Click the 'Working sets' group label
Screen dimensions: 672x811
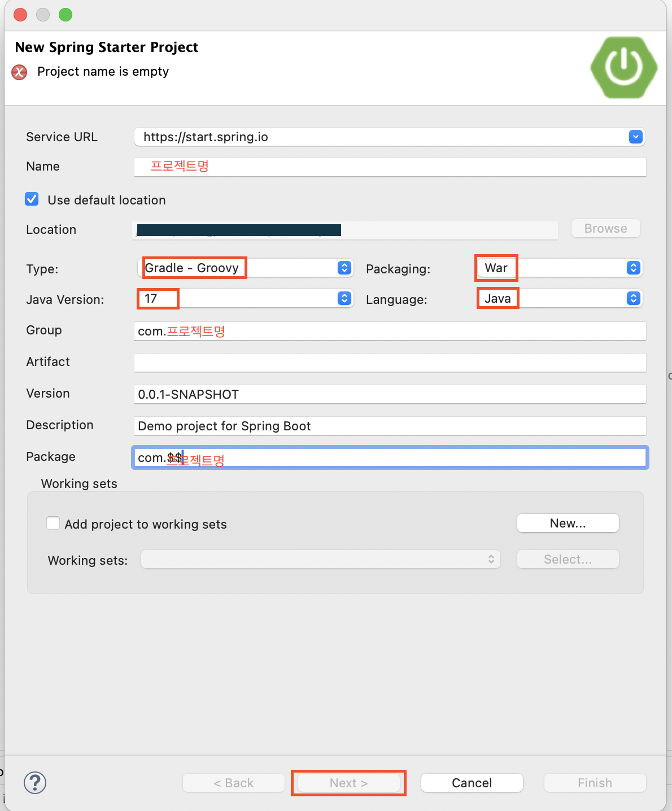(79, 483)
